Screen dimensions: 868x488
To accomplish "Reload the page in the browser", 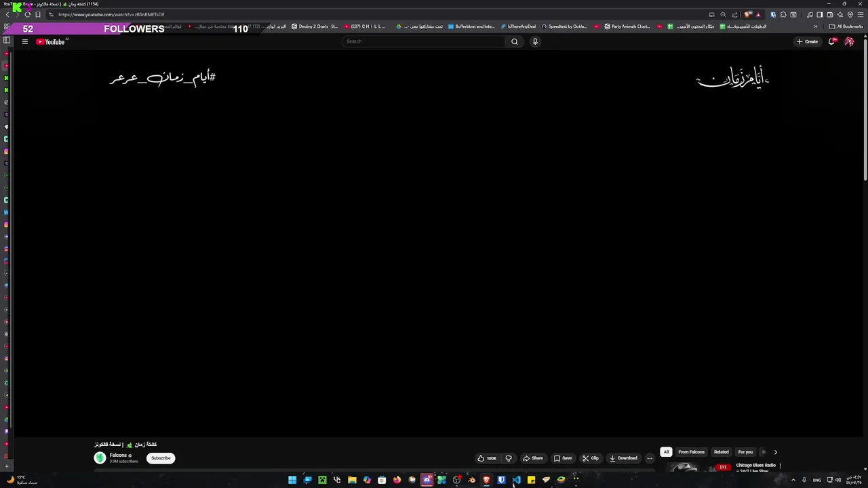I will [28, 14].
